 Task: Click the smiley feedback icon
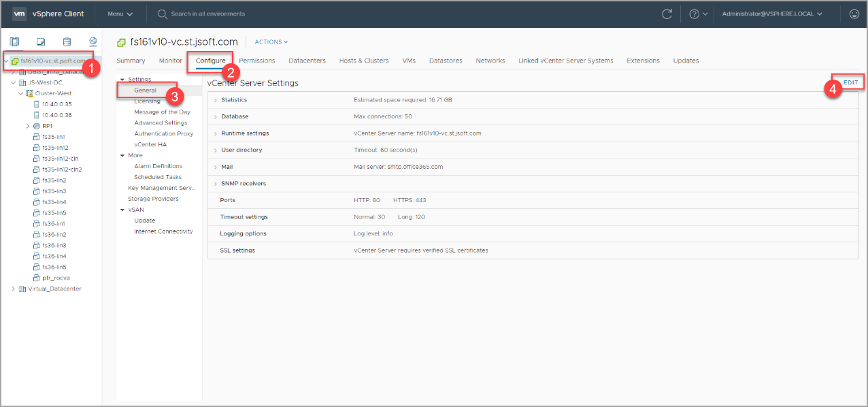coord(854,14)
